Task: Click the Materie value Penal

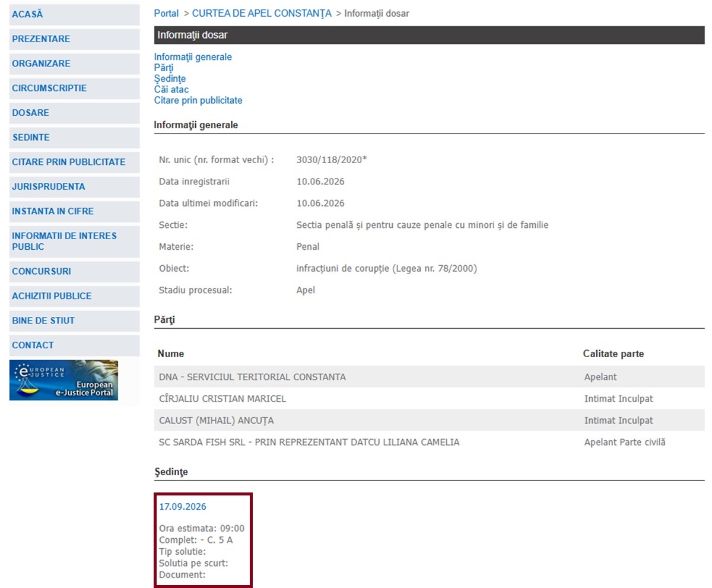Action: point(307,247)
